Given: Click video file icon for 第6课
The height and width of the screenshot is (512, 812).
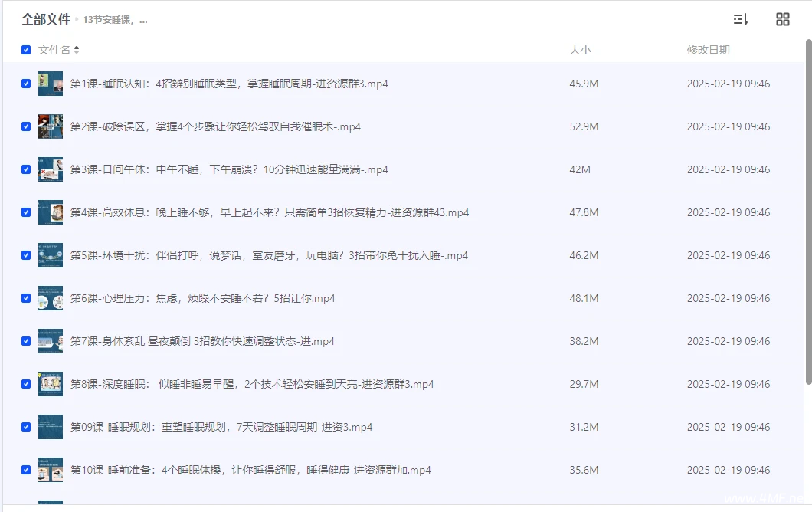Looking at the screenshot, I should pos(51,298).
